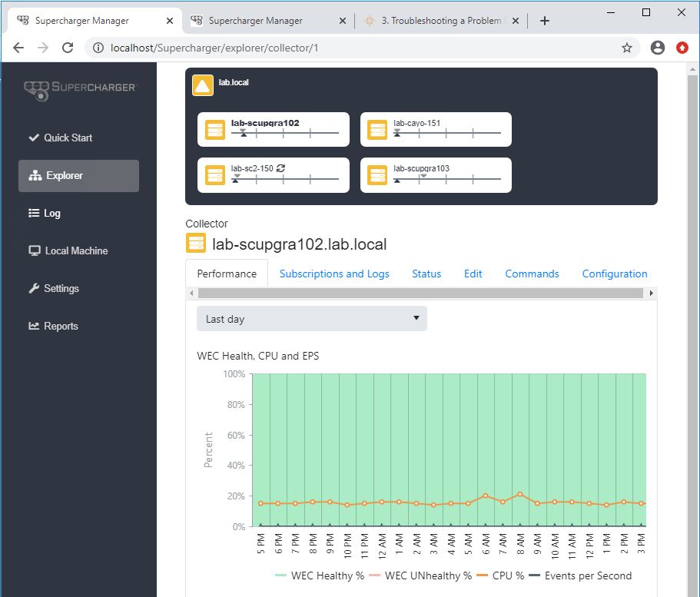This screenshot has width=700, height=597.
Task: Click the Log list icon
Action: click(34, 213)
